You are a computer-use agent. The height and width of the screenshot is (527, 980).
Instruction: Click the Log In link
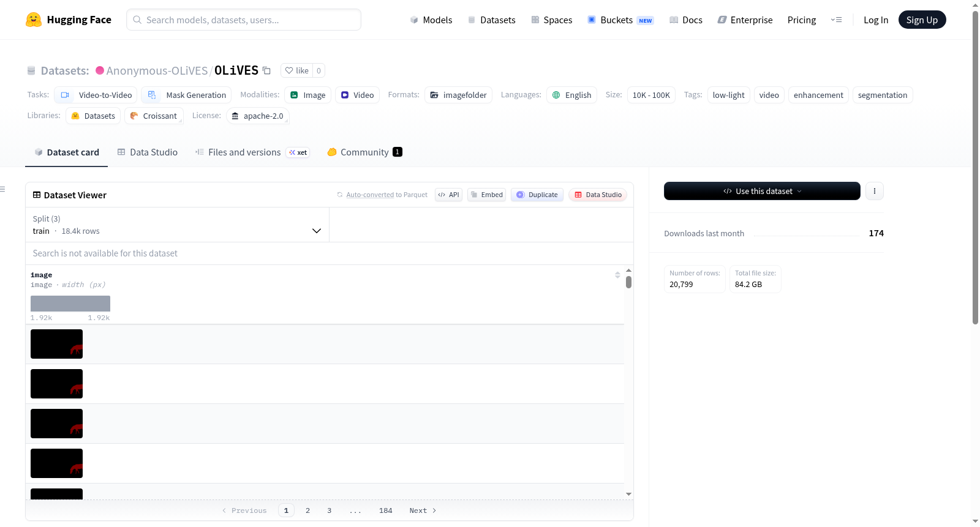coord(876,20)
